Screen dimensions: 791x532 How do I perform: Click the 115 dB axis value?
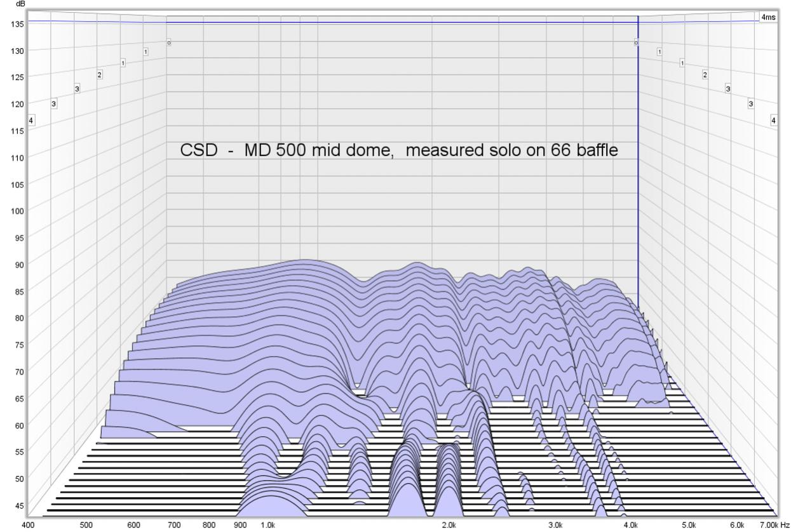18,131
